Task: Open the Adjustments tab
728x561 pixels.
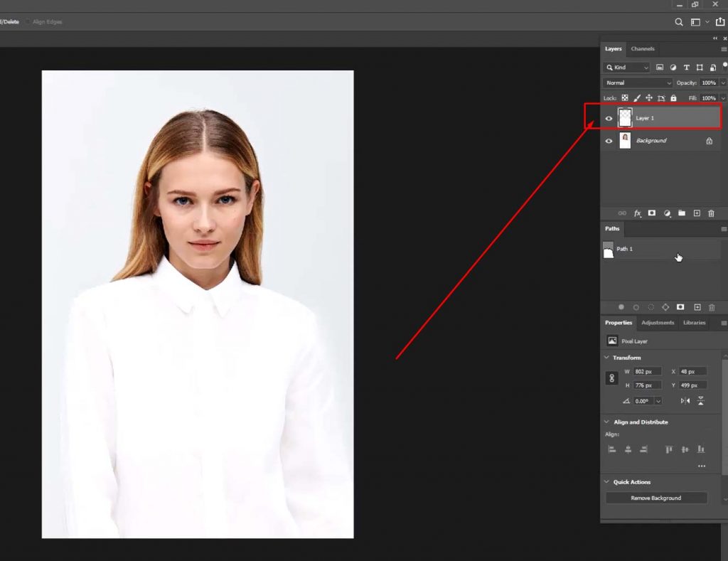Action: tap(658, 322)
